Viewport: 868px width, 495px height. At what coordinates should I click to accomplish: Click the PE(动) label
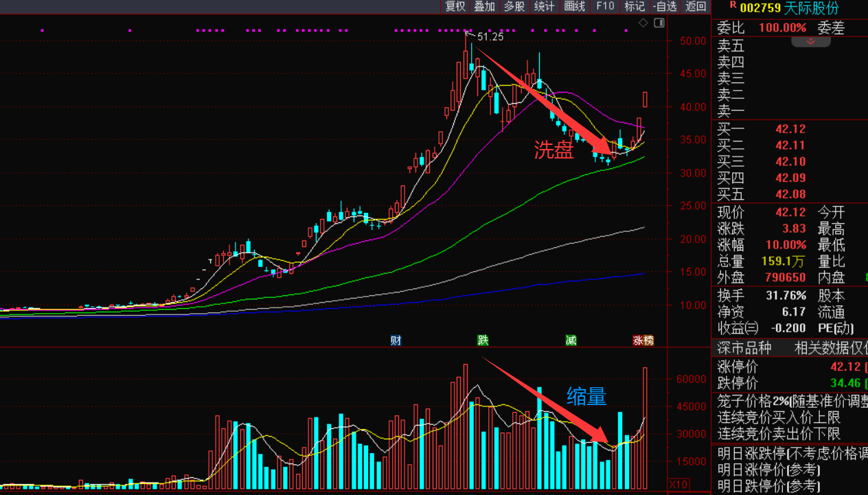836,328
